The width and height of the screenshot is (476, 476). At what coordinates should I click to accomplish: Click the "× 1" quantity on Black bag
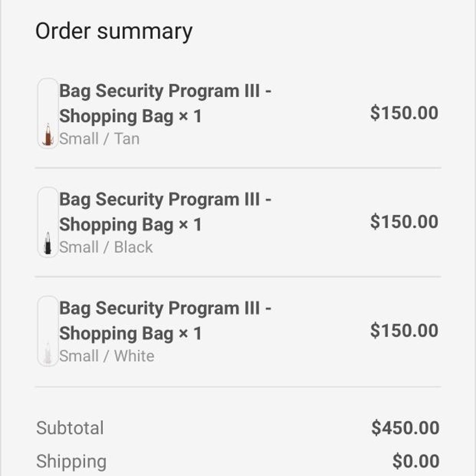click(190, 225)
